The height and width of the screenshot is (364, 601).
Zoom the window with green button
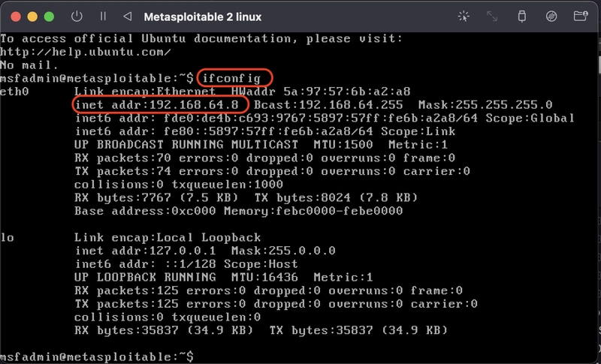(x=49, y=17)
